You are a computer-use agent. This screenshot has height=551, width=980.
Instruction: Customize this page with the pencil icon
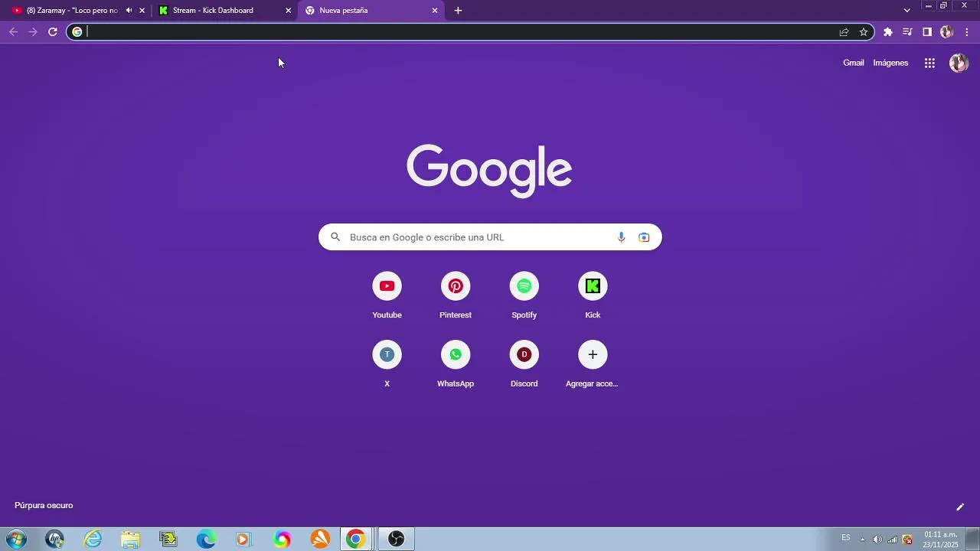point(960,507)
